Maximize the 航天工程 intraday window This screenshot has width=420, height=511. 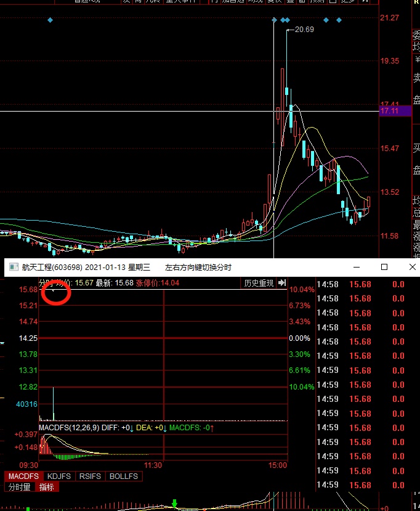click(384, 268)
